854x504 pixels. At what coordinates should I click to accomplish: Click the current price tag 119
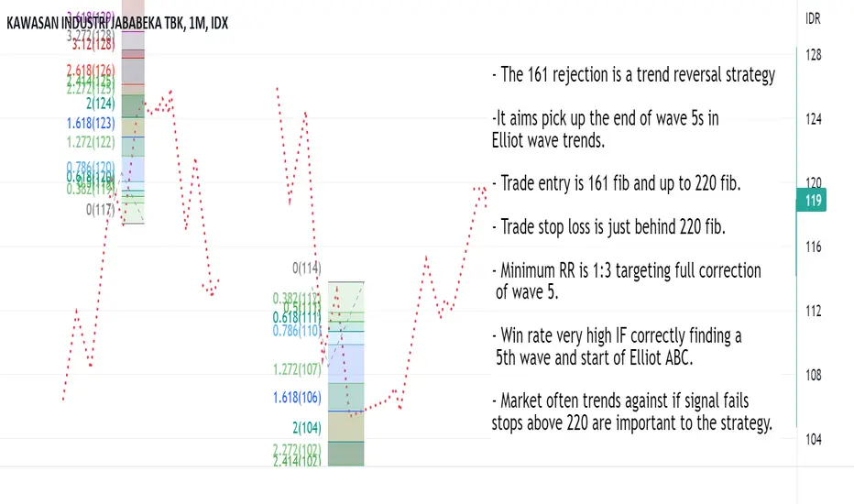[812, 200]
